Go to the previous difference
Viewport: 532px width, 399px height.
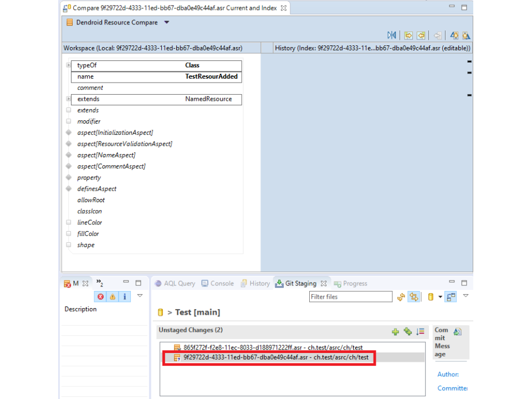(466, 35)
